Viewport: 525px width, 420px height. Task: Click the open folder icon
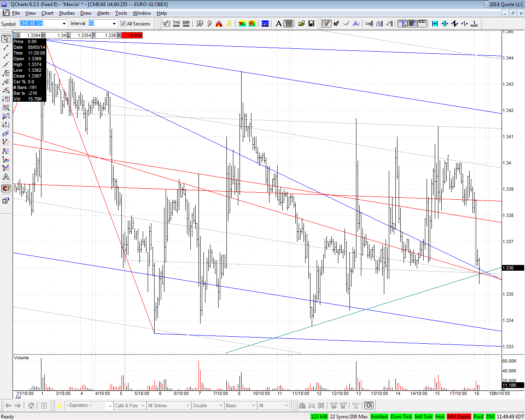(301, 24)
